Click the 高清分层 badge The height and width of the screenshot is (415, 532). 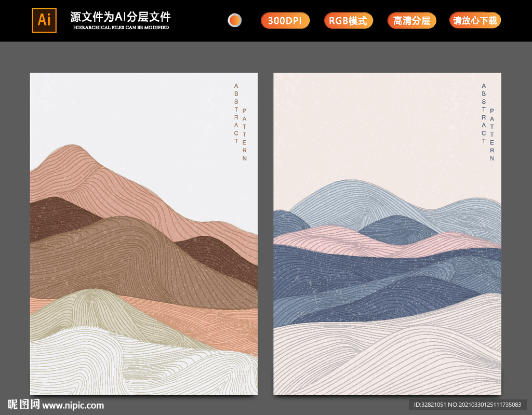tap(411, 21)
